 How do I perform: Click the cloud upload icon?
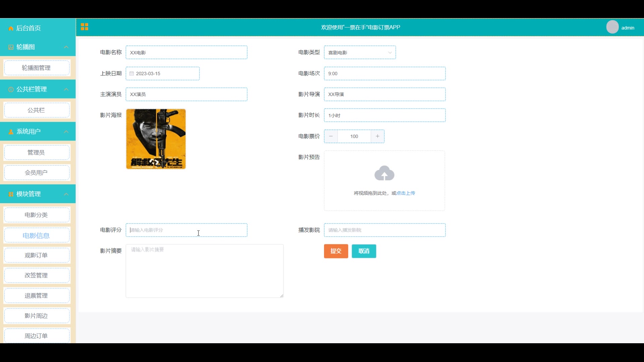(384, 173)
